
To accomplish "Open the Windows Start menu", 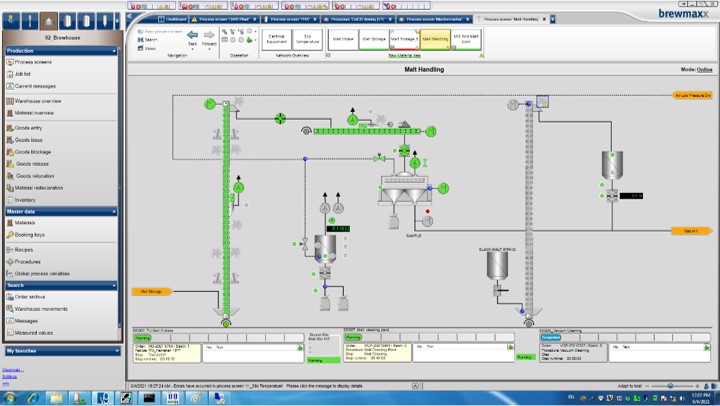I will coord(10,398).
